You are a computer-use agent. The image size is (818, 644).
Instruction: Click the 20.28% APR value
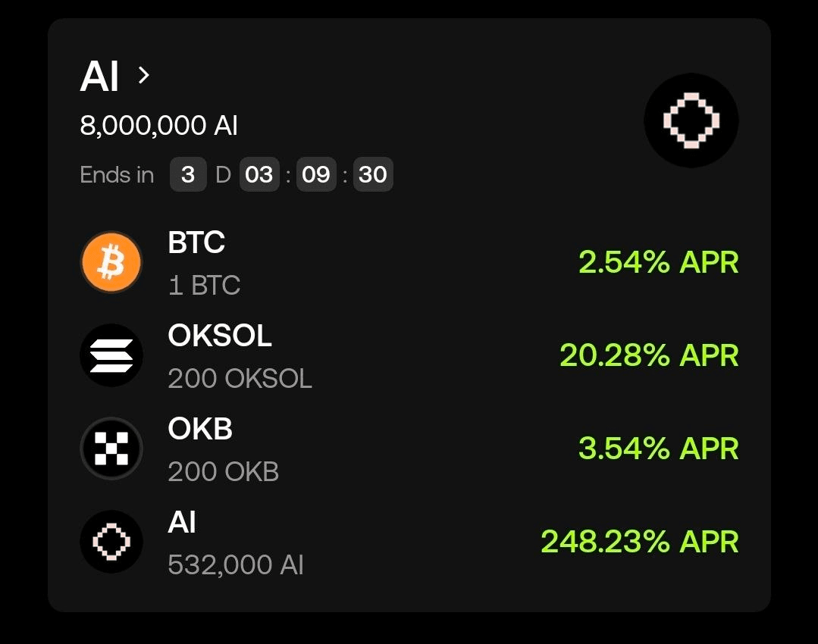pyautogui.click(x=649, y=355)
